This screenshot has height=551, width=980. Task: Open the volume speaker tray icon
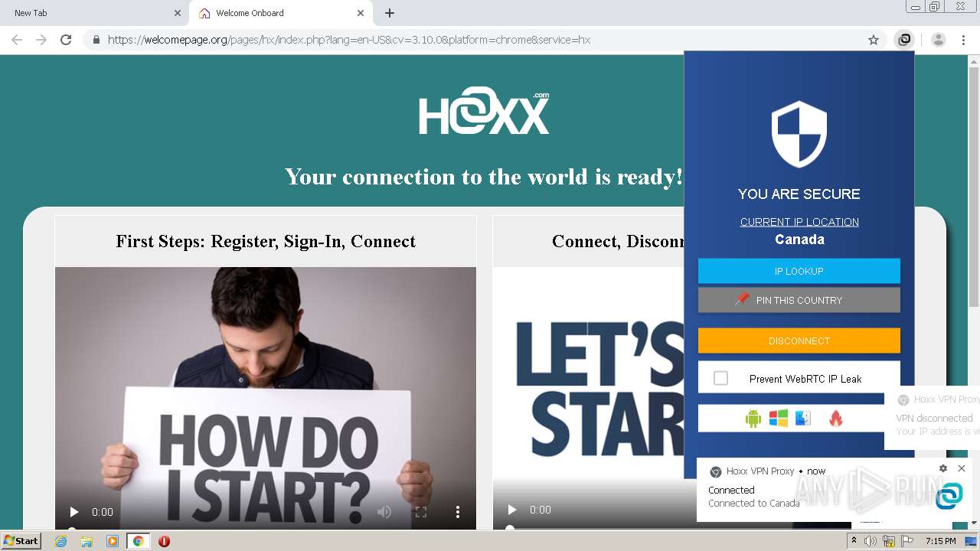[871, 541]
